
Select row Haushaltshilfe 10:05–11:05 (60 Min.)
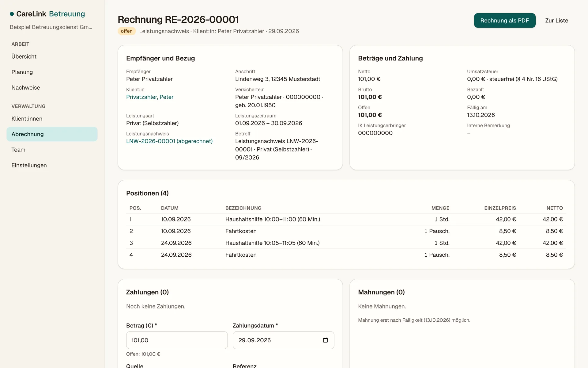pyautogui.click(x=346, y=243)
